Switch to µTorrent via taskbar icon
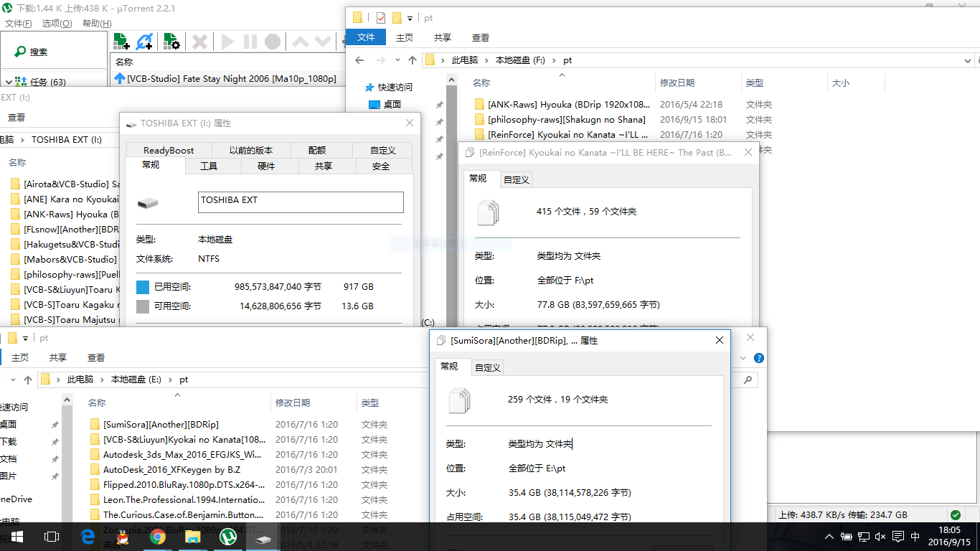 pyautogui.click(x=228, y=537)
